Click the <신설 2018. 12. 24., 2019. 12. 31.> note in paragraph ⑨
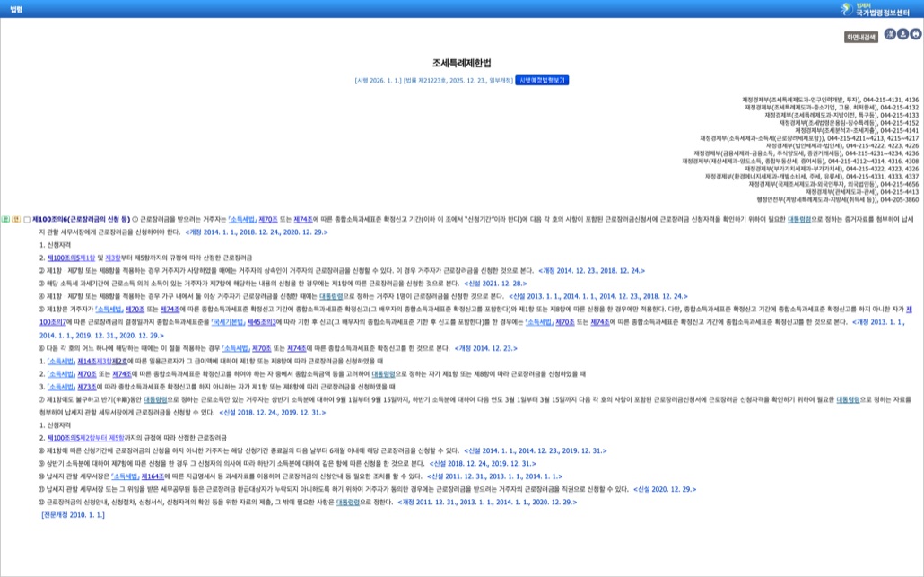The width and height of the screenshot is (924, 577). (x=483, y=464)
